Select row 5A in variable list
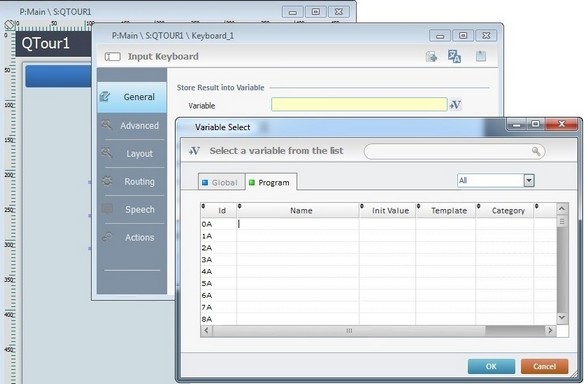This screenshot has height=384, width=584. (x=378, y=283)
